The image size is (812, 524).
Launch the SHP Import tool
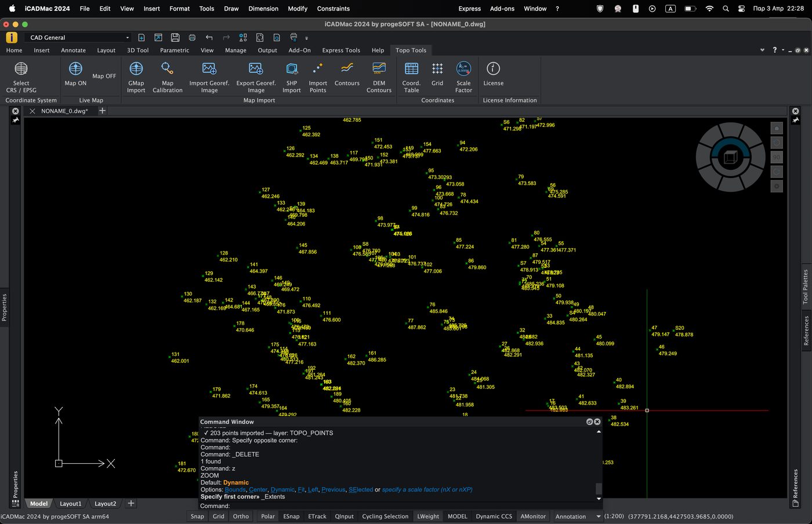point(292,77)
